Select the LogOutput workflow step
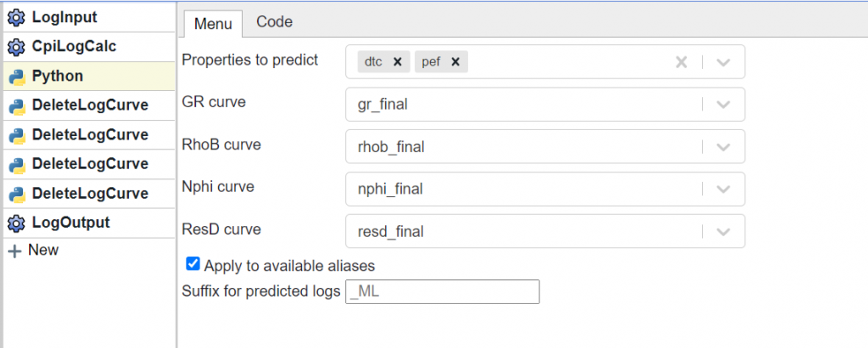The image size is (868, 348). (x=71, y=223)
